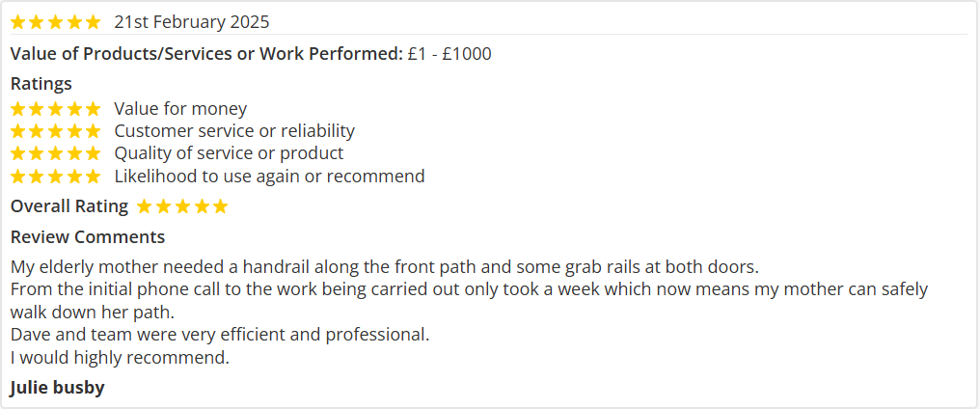Click the reviewer name Julie busby
Viewport: 980px width, 409px height.
pos(58,388)
